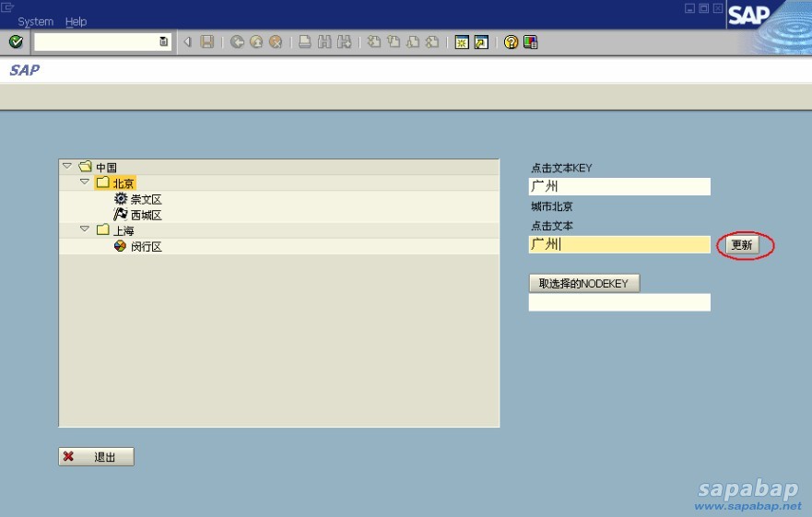Click the First Page icon
Image resolution: width=812 pixels, height=517 pixels.
click(373, 42)
